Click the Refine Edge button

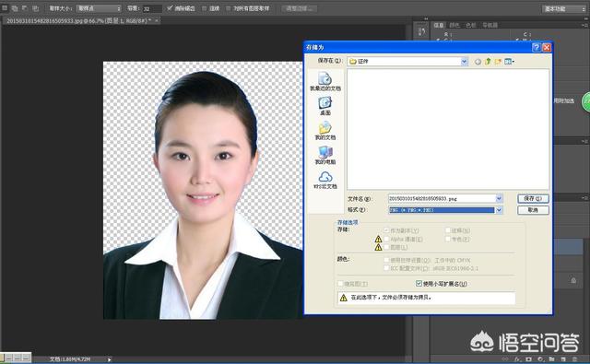(x=300, y=8)
